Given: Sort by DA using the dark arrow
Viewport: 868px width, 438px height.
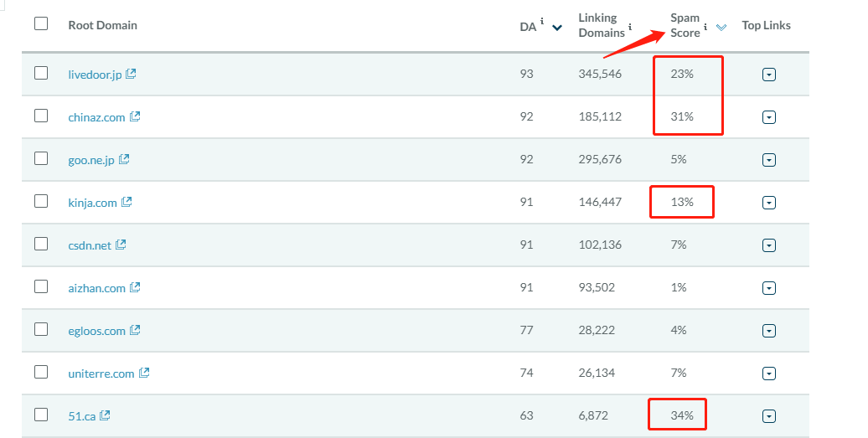Looking at the screenshot, I should (557, 28).
